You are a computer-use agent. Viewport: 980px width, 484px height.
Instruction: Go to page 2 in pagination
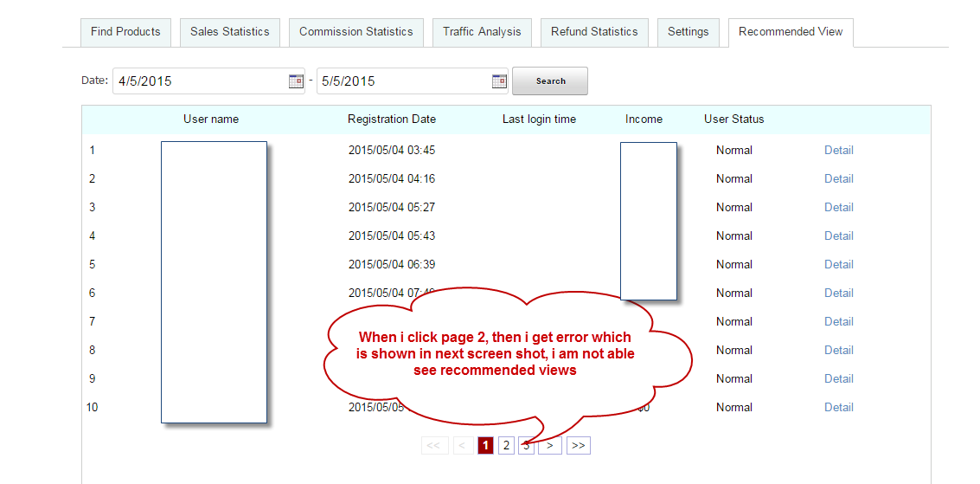tap(506, 445)
